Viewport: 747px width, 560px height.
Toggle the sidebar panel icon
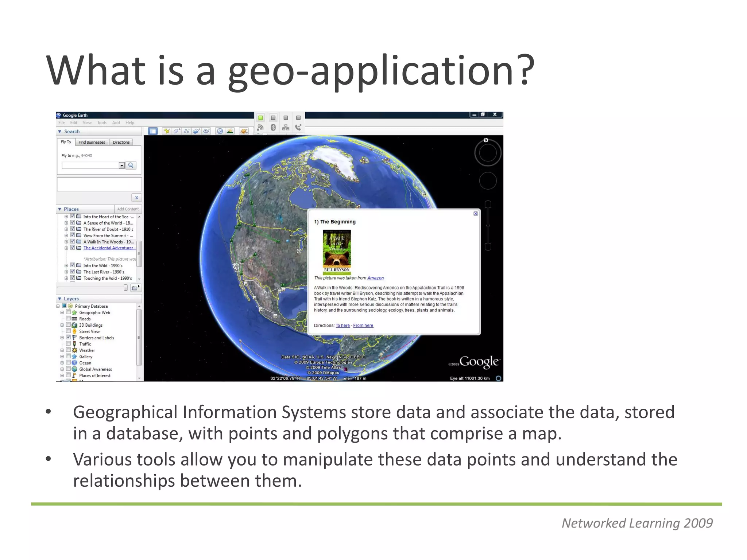[153, 131]
